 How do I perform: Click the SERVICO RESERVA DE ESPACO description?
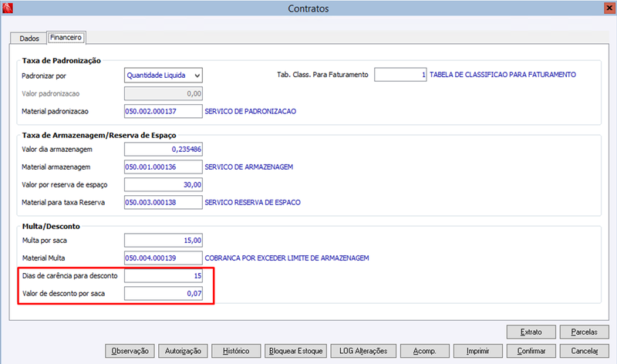[253, 202]
